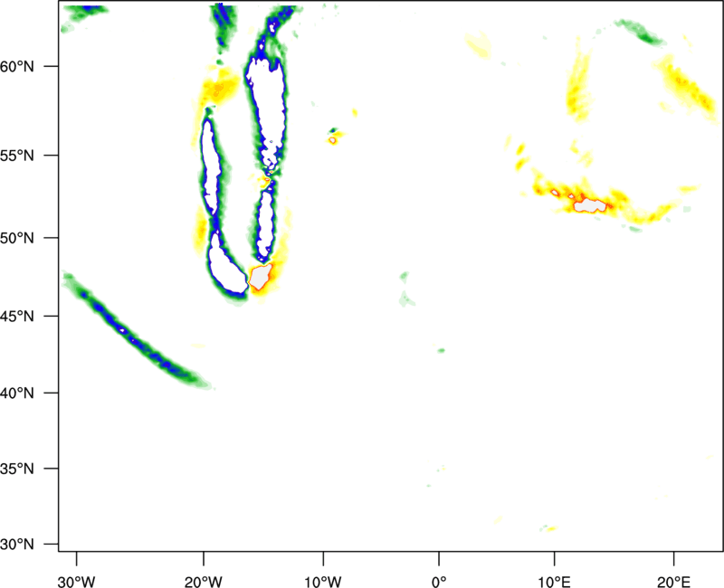
Task: Click the yellow streak near 58°N 11°E
Action: (578, 88)
